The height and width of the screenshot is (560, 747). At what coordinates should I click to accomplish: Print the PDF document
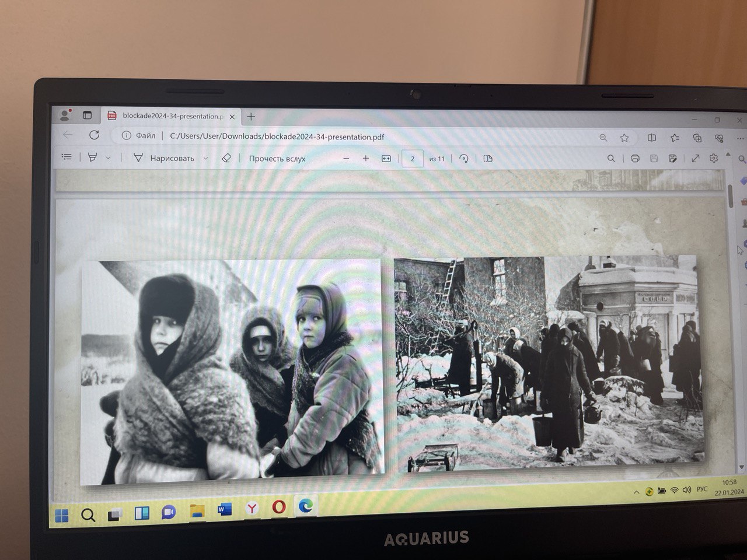coord(635,159)
